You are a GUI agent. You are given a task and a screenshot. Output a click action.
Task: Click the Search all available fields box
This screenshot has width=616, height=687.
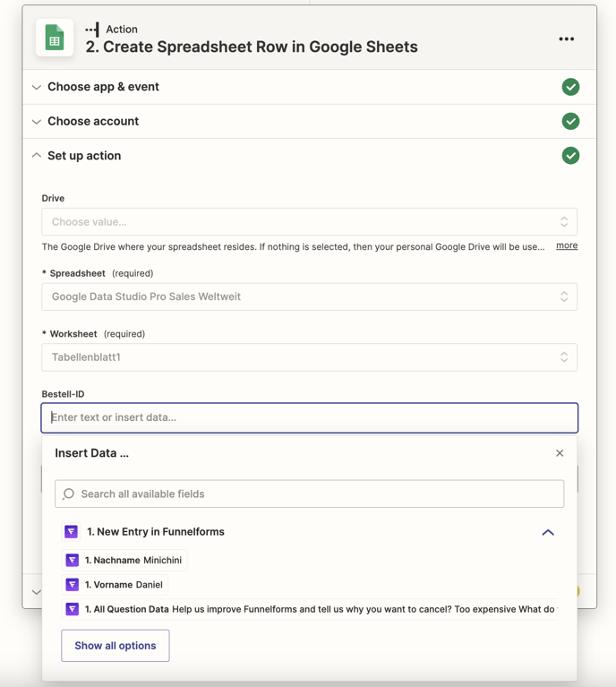point(309,494)
